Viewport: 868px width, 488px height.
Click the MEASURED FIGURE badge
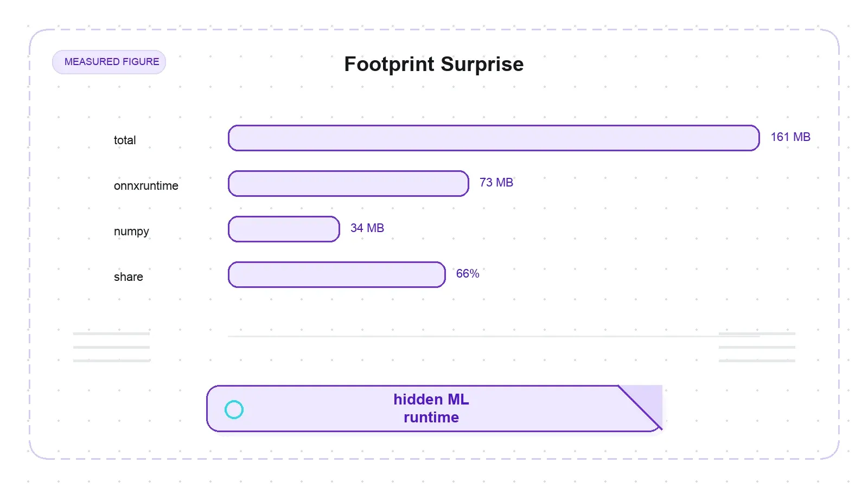[109, 62]
